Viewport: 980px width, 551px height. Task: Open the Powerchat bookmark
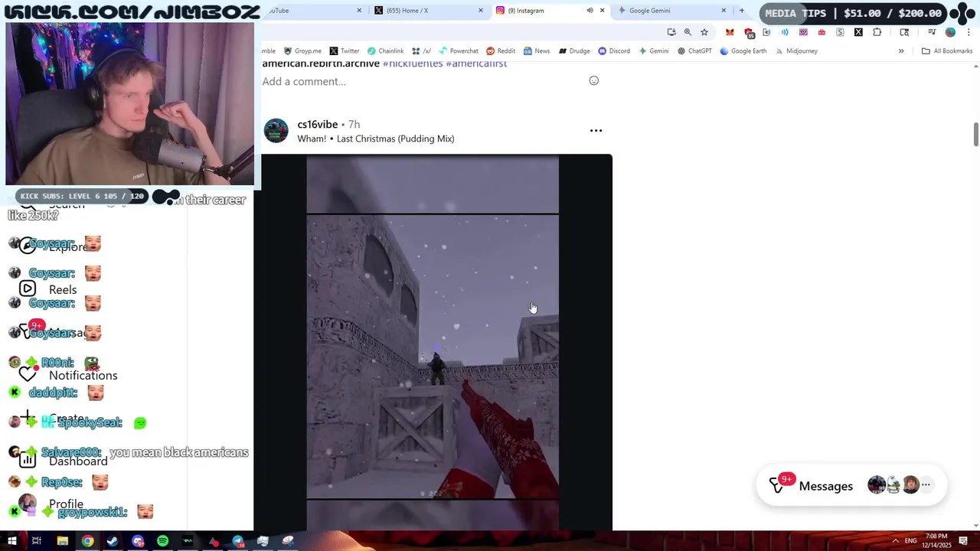pyautogui.click(x=458, y=51)
